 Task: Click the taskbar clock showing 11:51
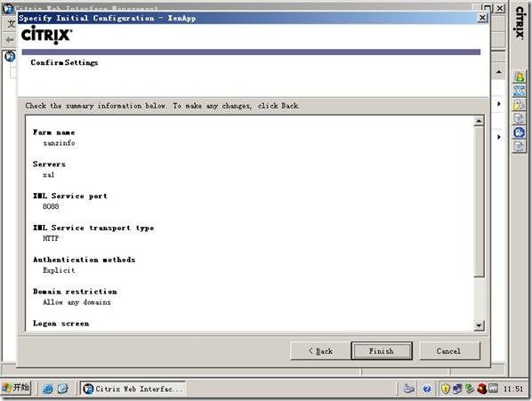tap(513, 389)
